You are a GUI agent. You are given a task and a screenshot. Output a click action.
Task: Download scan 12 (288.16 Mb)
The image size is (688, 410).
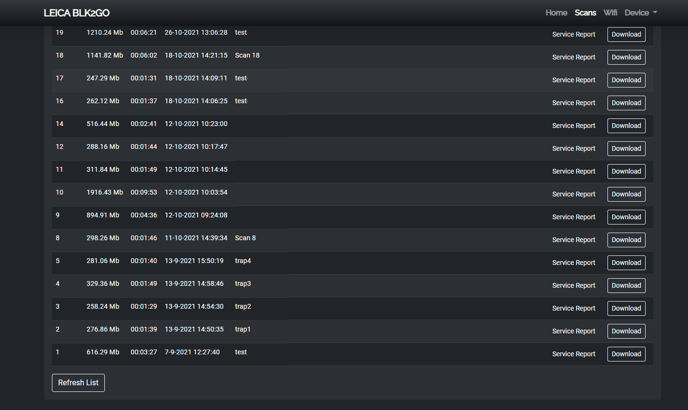[x=626, y=148]
